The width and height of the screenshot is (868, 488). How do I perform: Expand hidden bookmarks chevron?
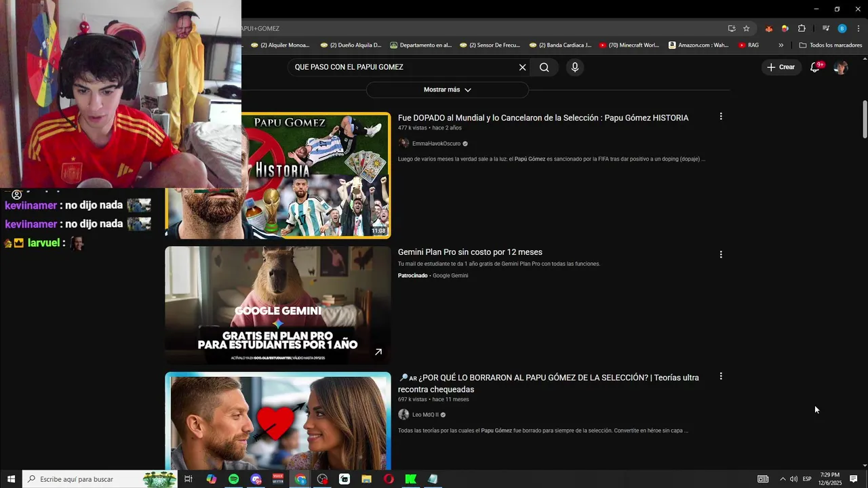coord(781,45)
